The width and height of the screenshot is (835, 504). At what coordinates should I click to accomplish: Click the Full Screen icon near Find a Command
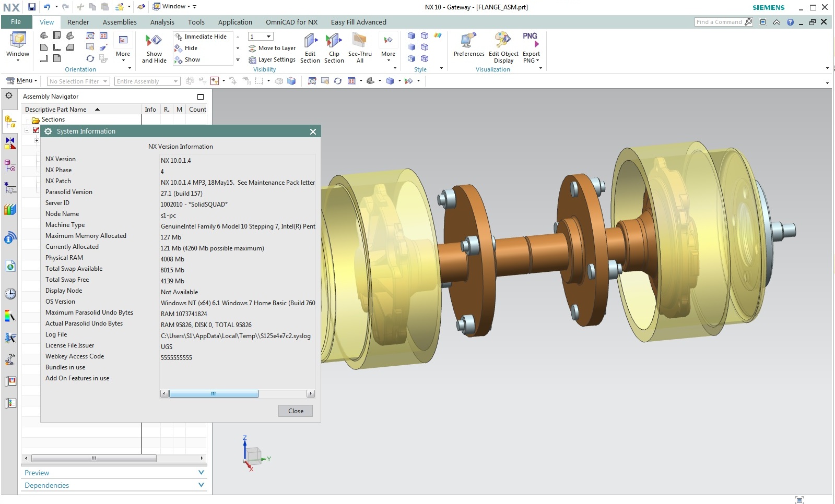763,22
